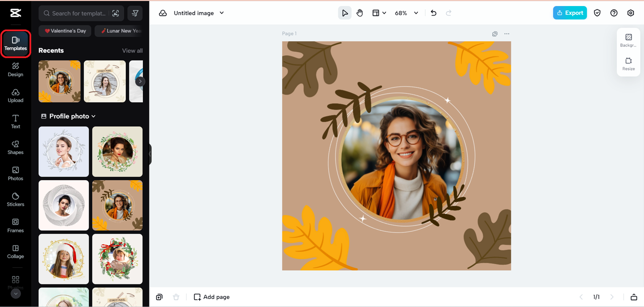Open the layout view options dropdown
644x307 pixels.
click(379, 13)
